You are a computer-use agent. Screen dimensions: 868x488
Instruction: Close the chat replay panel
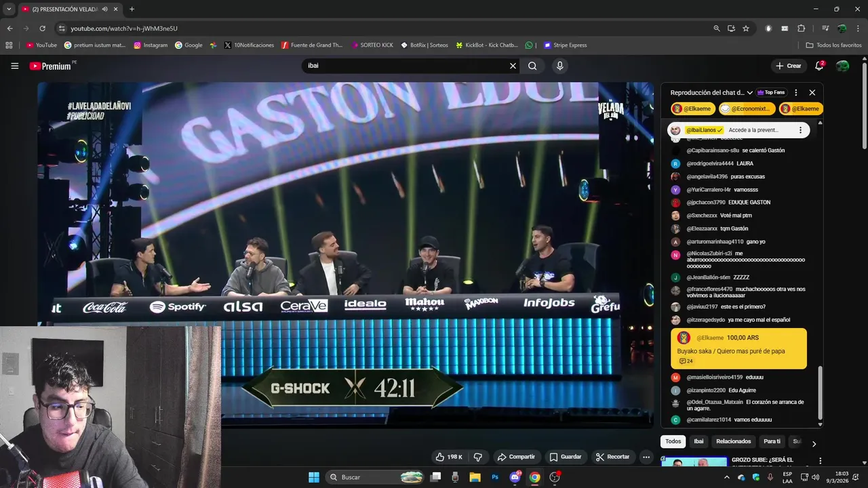tap(812, 92)
